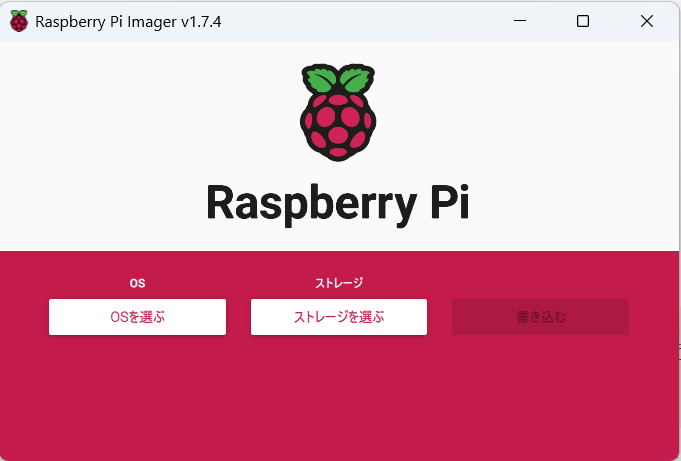Open the ストレージを選ぶ storage picker
681x461 pixels.
[338, 317]
